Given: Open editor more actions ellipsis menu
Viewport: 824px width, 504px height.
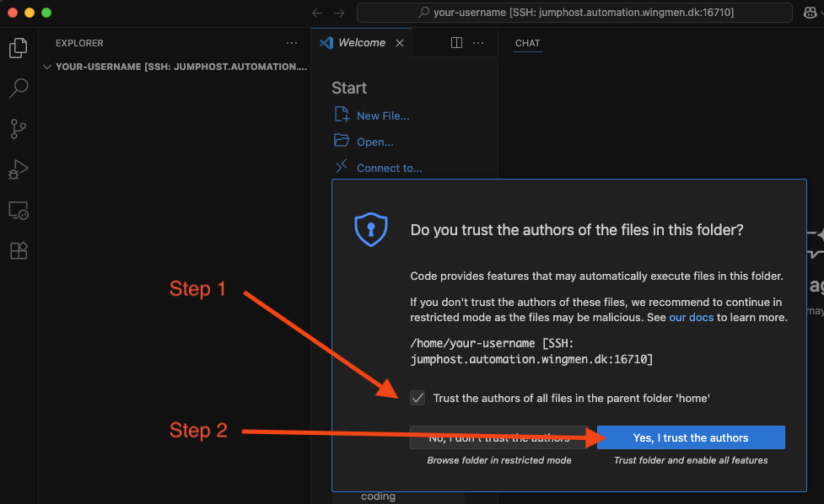Looking at the screenshot, I should click(478, 43).
